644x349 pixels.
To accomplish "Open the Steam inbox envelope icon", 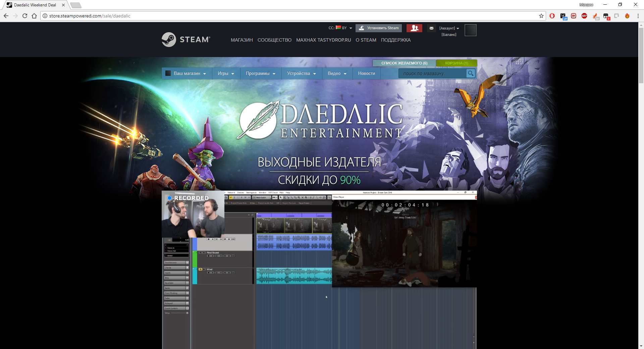I will coord(431,28).
